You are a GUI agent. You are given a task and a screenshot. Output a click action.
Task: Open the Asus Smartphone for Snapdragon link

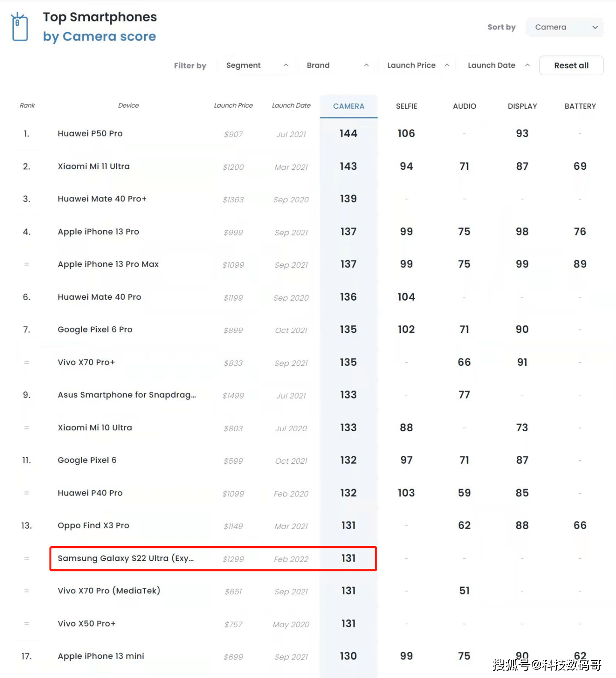click(127, 395)
